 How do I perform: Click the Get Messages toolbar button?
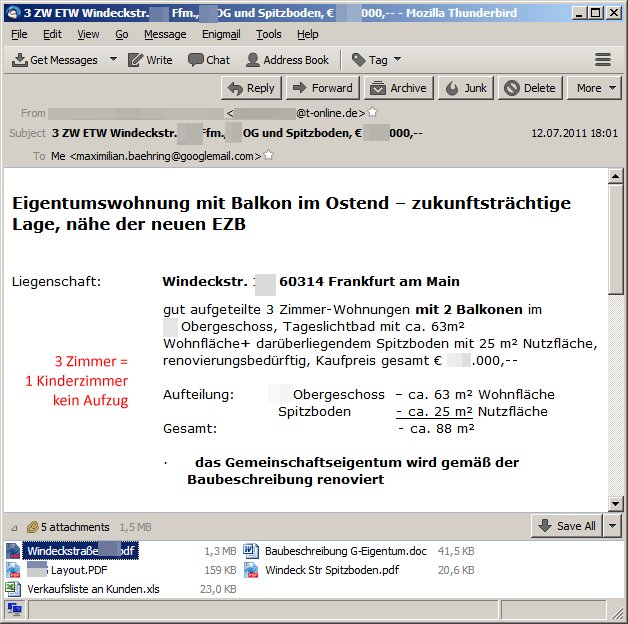pyautogui.click(x=56, y=60)
